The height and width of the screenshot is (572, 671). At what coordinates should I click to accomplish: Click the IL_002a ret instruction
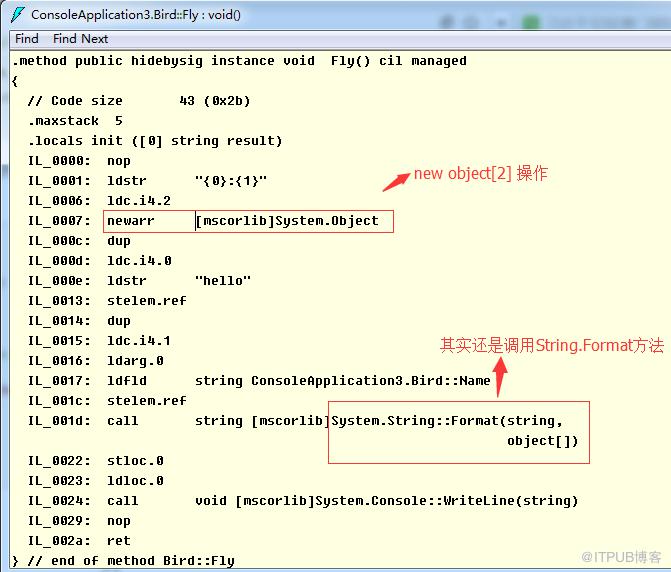79,541
